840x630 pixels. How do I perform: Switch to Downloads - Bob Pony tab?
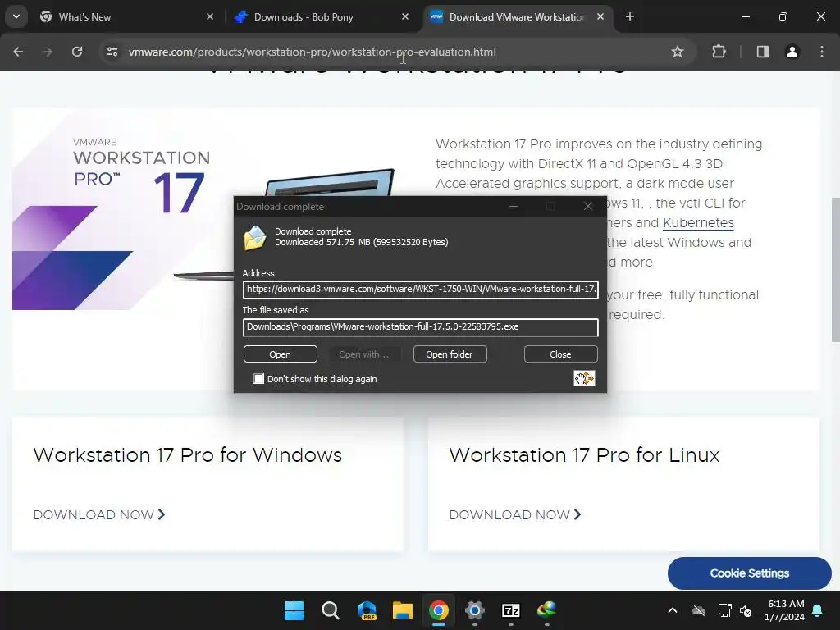(322, 16)
